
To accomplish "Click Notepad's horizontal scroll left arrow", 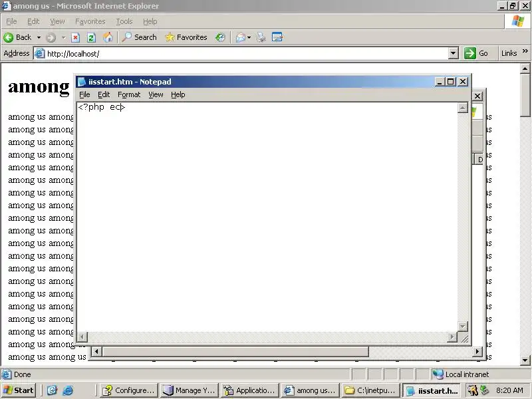I will 82,337.
